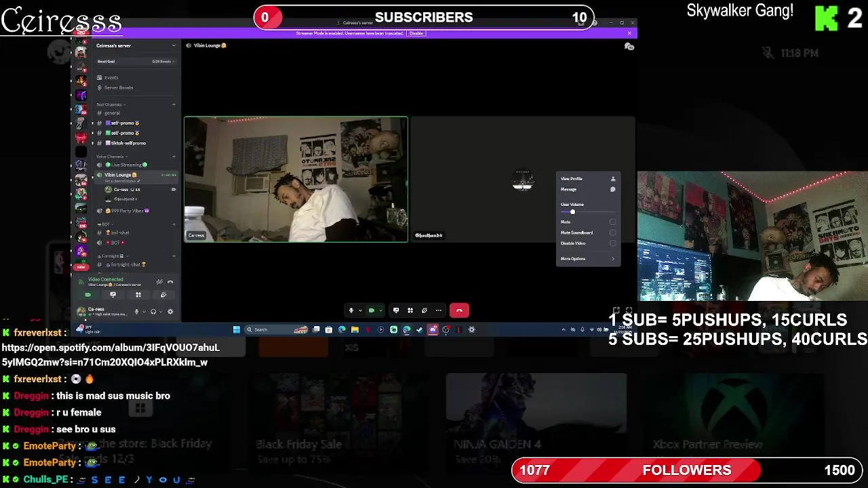Disconnect via Video Connected panel phone icon
Viewport: 868px width, 488px height.
tap(170, 281)
